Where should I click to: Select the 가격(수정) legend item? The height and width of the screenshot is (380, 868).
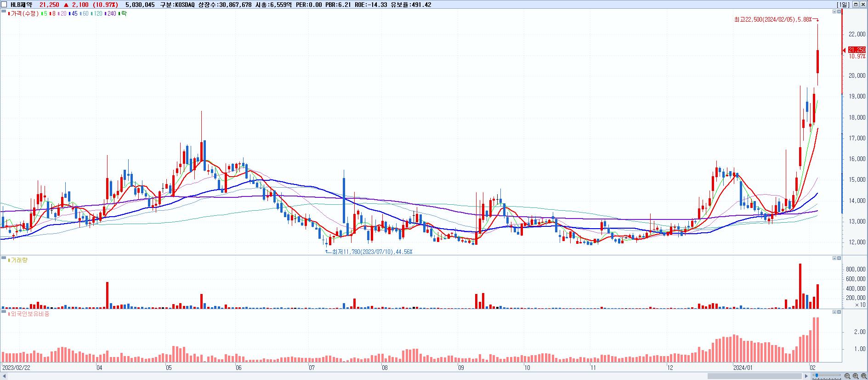point(23,14)
